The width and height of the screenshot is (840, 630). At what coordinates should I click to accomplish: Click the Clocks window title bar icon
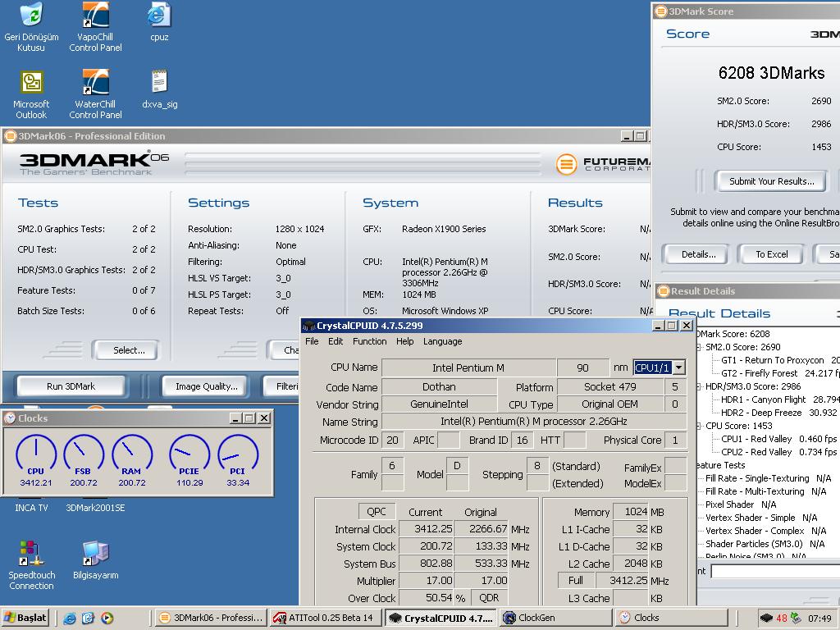pyautogui.click(x=10, y=418)
